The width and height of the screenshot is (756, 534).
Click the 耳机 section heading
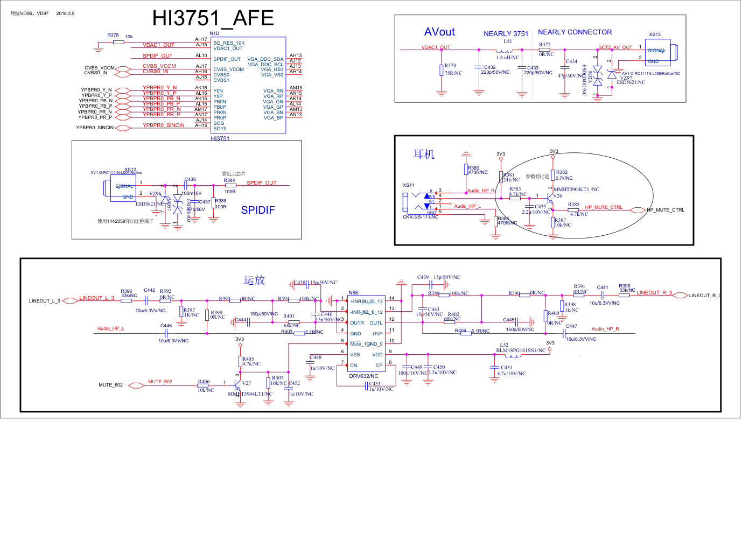pyautogui.click(x=424, y=154)
